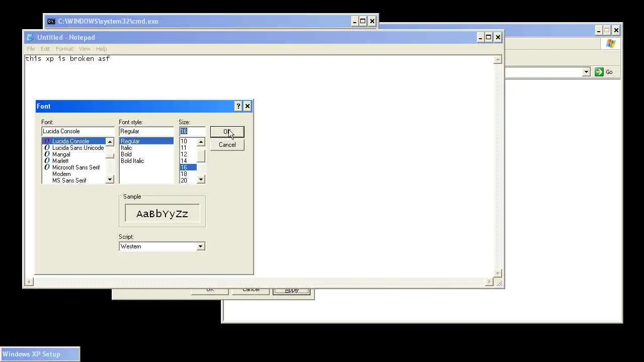
Task: Click the Go label in background window
Action: tap(609, 72)
